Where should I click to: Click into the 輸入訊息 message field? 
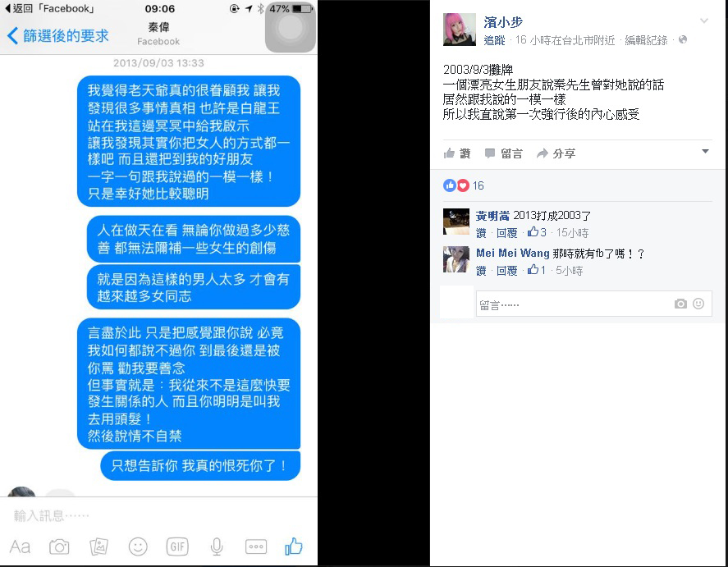158,515
